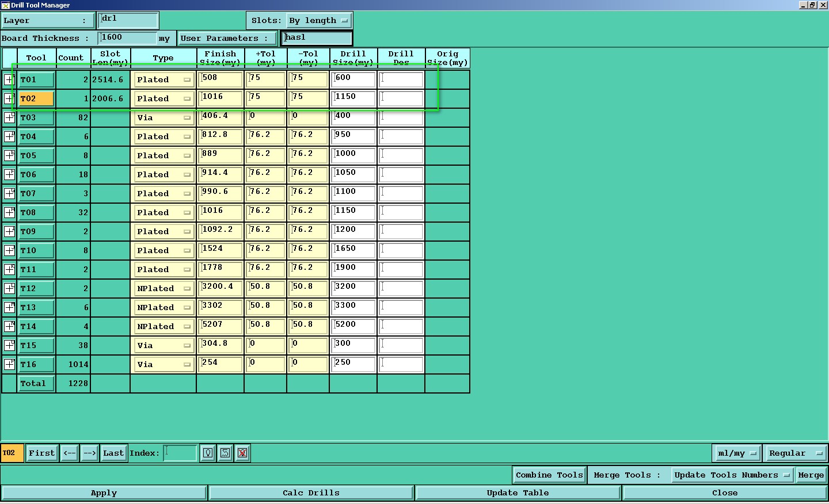The height and width of the screenshot is (504, 829).
Task: Click the Index input field
Action: (x=181, y=453)
